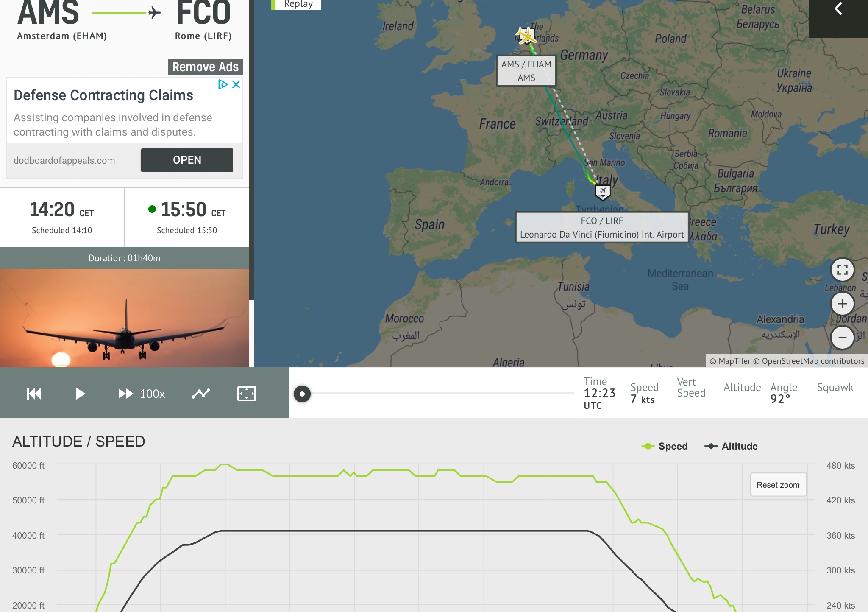
Task: Enter fullscreen map view
Action: (x=842, y=270)
